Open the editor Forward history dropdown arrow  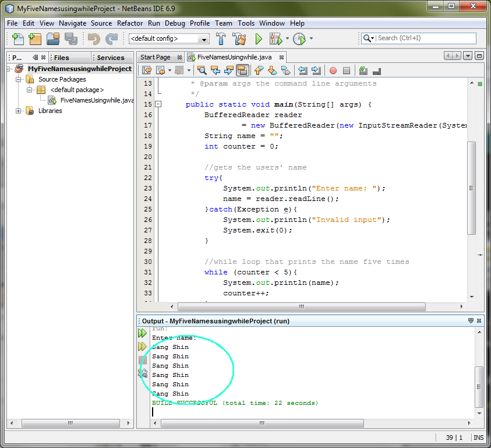(x=189, y=70)
